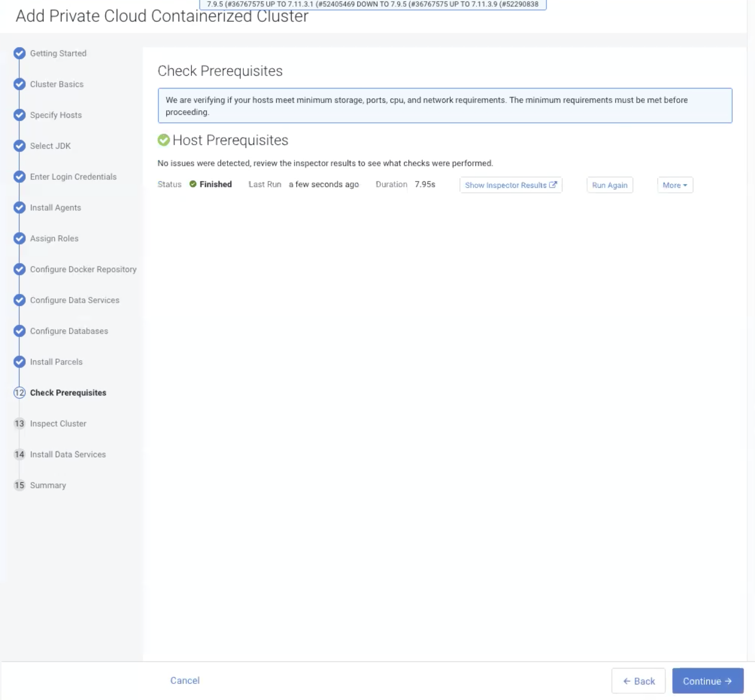
Task: Click the Configure Databases checkmark icon
Action: [19, 331]
